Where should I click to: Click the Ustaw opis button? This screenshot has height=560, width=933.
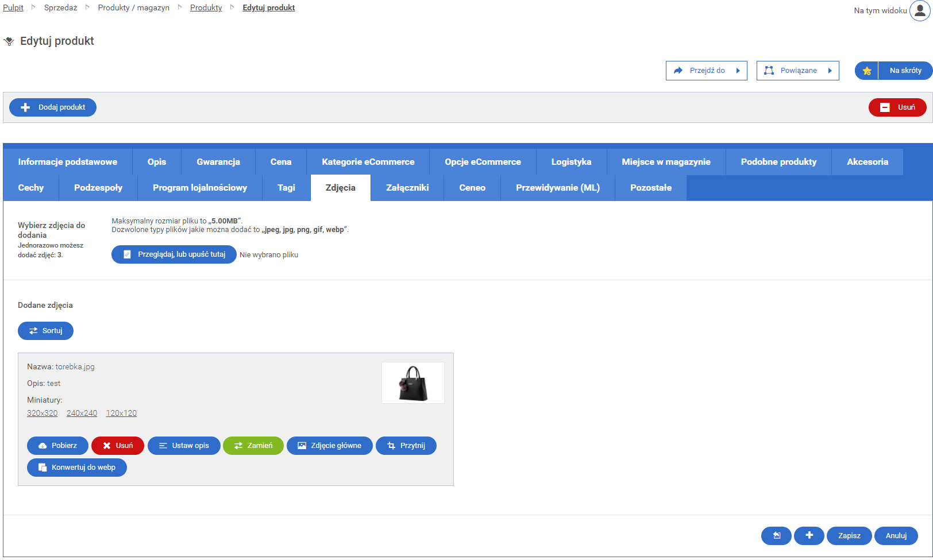[184, 446]
